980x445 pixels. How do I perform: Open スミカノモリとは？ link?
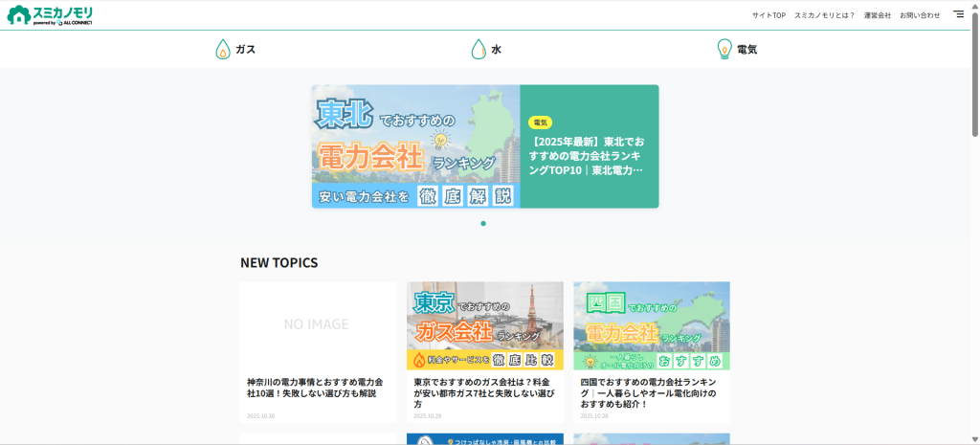[824, 15]
